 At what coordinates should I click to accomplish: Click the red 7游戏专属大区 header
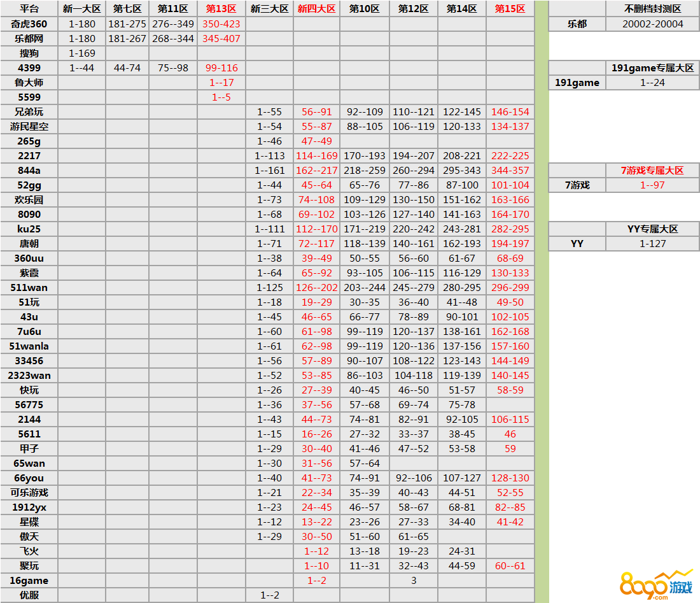[x=652, y=171]
